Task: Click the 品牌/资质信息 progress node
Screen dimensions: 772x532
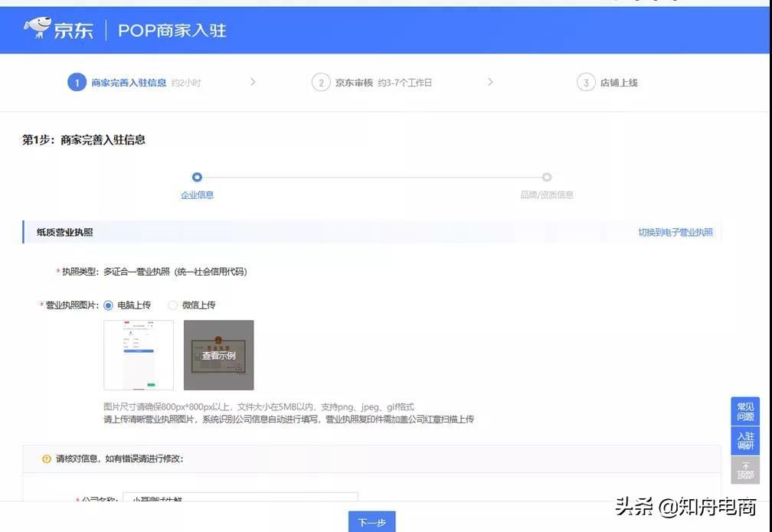Action: [x=547, y=177]
